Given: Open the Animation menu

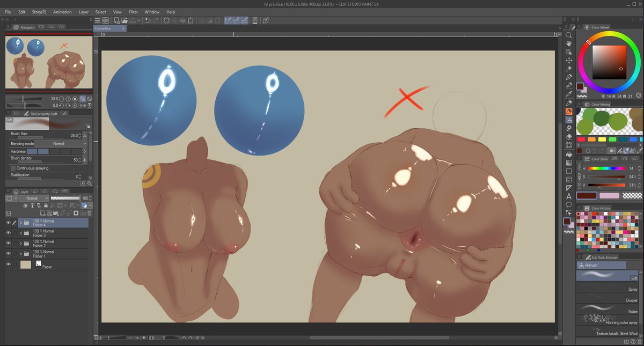Looking at the screenshot, I should [62, 12].
